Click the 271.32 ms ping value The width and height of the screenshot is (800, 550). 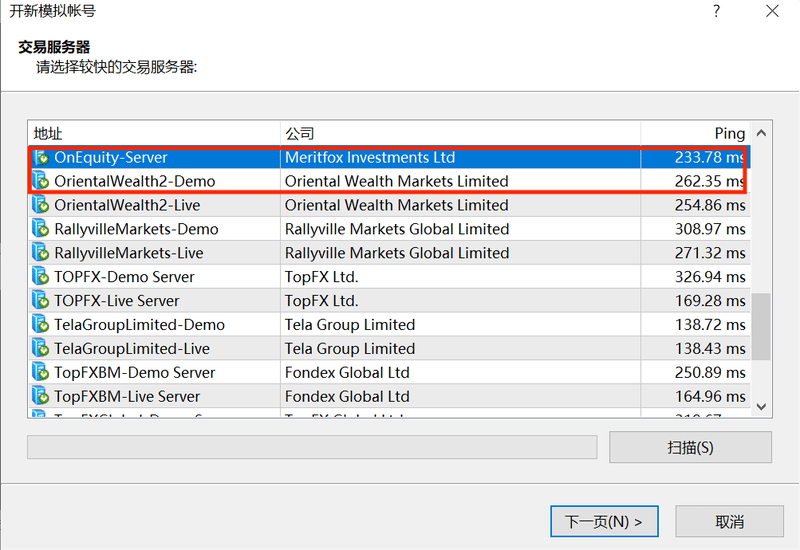pos(710,253)
